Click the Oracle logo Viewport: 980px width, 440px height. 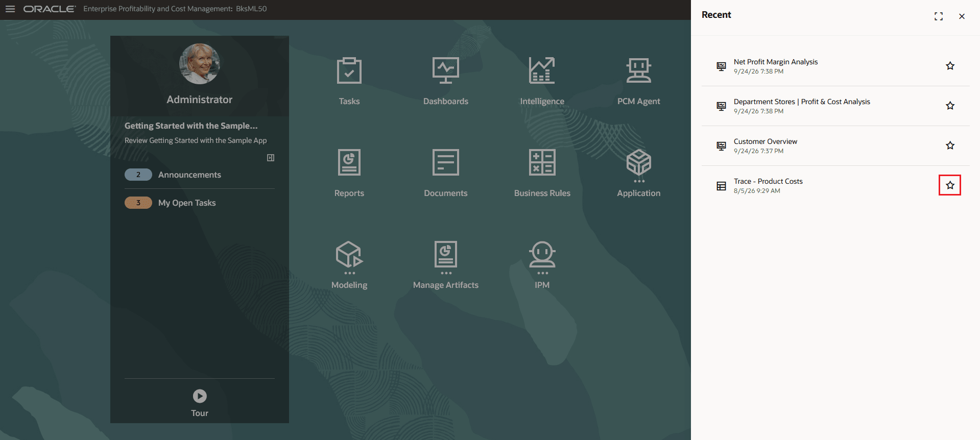click(50, 9)
